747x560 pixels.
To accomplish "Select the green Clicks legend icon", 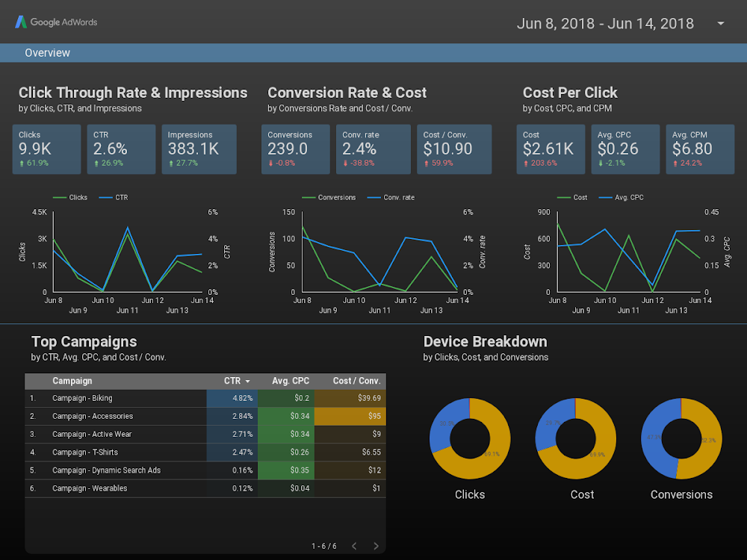I will coord(58,197).
